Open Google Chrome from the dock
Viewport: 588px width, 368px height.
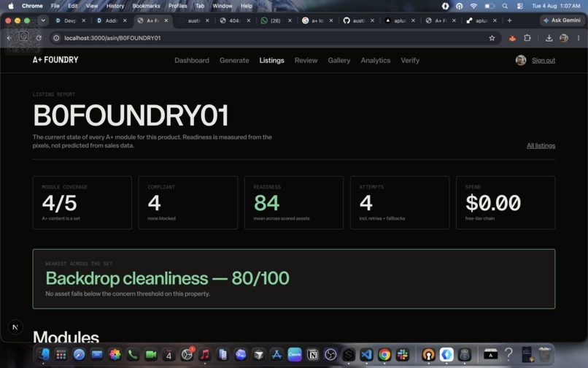pos(384,354)
